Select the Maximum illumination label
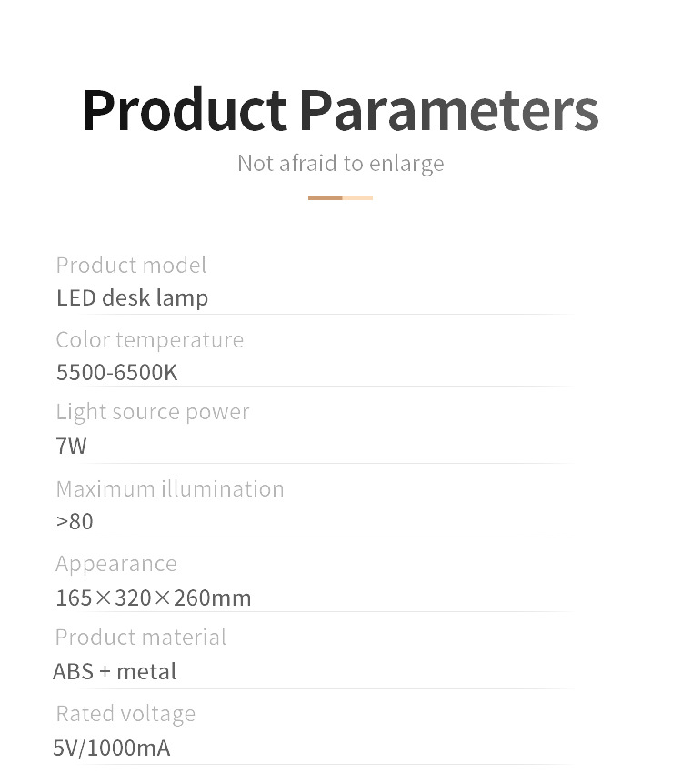Viewport: 682px width, 784px height. pos(169,488)
